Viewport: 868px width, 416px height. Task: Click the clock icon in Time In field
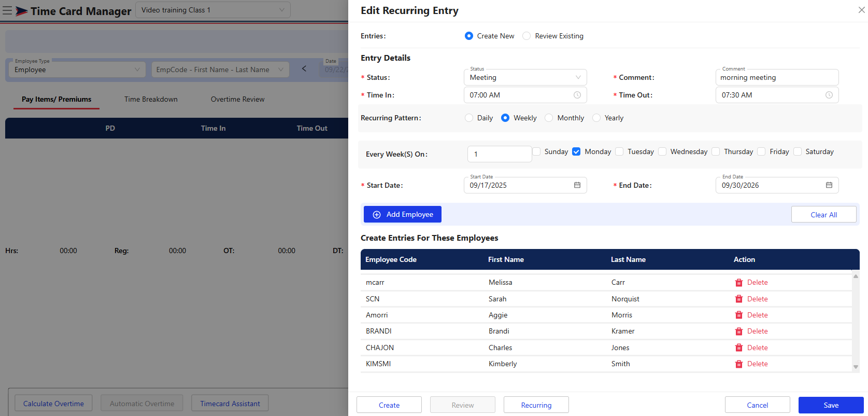pyautogui.click(x=577, y=95)
